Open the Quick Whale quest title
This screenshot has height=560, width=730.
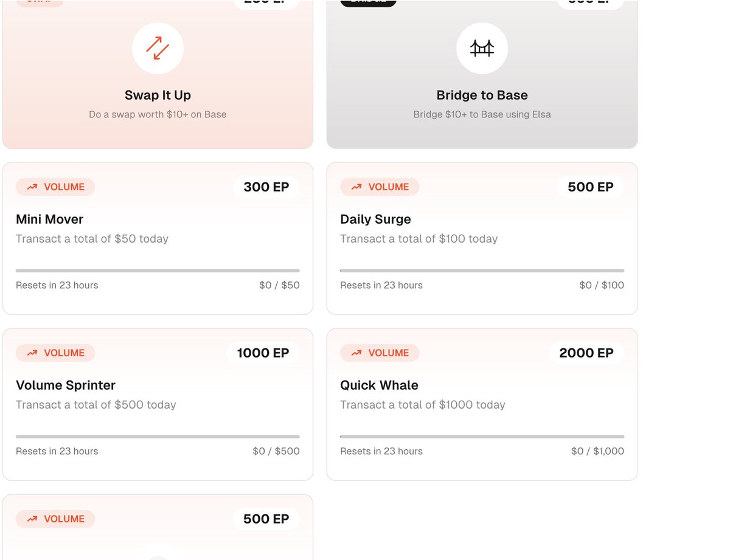tap(379, 385)
